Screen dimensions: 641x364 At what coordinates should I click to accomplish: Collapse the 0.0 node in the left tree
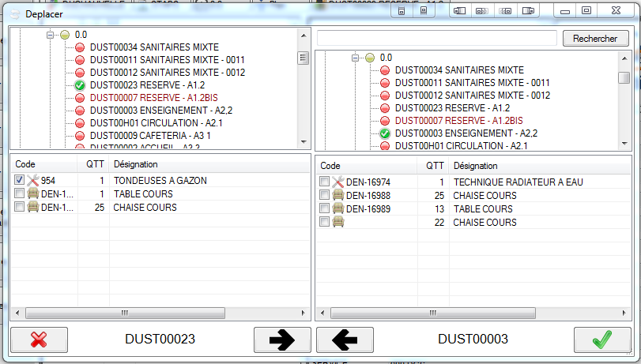pyautogui.click(x=51, y=36)
